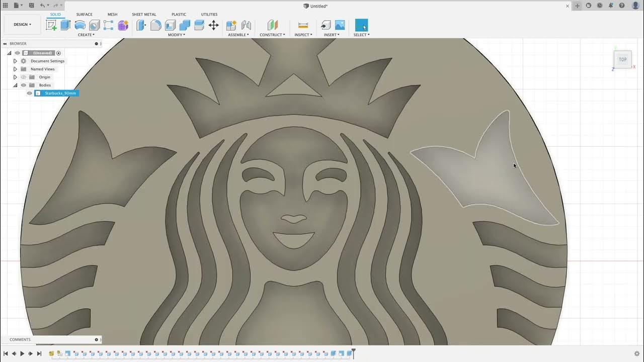Viewport: 644px width, 362px height.
Task: Click the Comments panel options dot
Action: (97, 339)
